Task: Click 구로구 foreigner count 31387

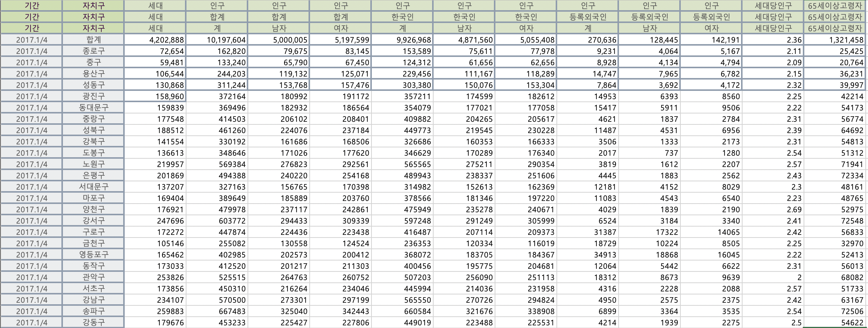Action: point(587,232)
